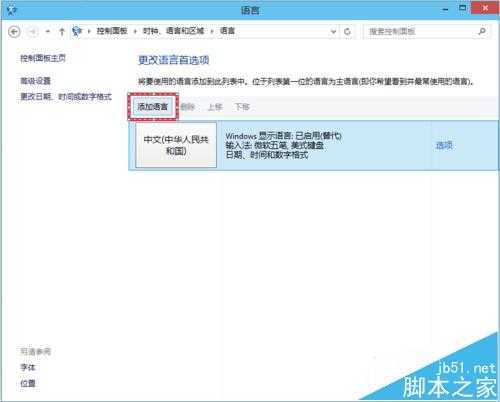The width and height of the screenshot is (500, 402).
Task: Select 中文(中华人民共和国) language tile
Action: (x=176, y=145)
